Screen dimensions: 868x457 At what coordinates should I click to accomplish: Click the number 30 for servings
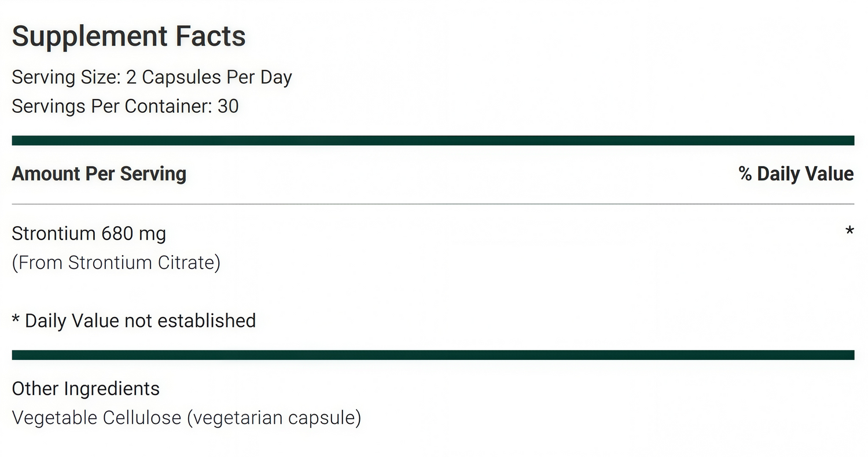tap(228, 106)
